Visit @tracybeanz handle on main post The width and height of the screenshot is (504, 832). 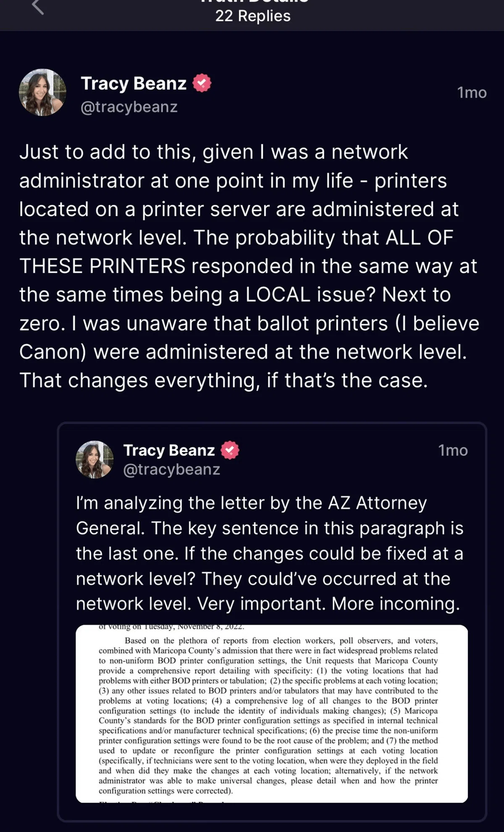click(x=129, y=107)
